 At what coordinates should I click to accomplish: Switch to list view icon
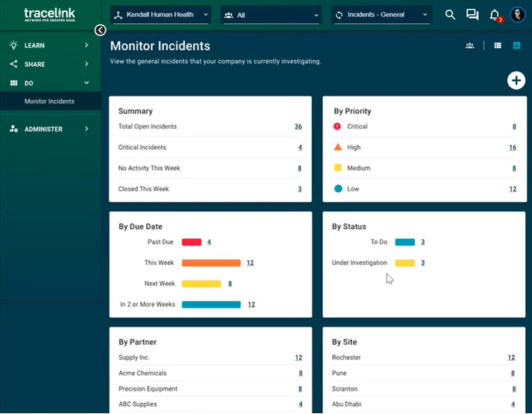tap(498, 46)
